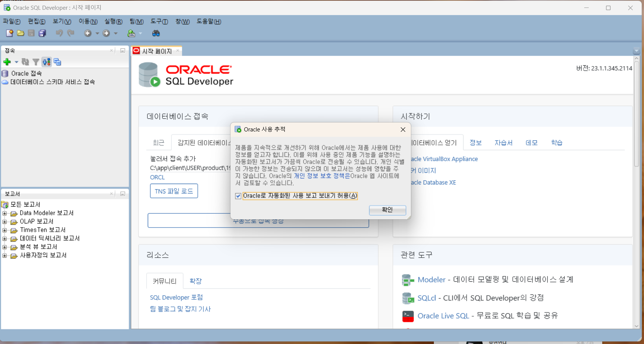644x344 pixels.
Task: Select Oracle 접속 database icon node
Action: click(5, 73)
